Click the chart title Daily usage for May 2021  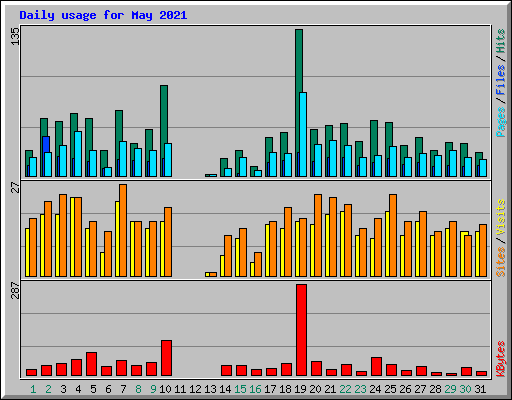[103, 15]
